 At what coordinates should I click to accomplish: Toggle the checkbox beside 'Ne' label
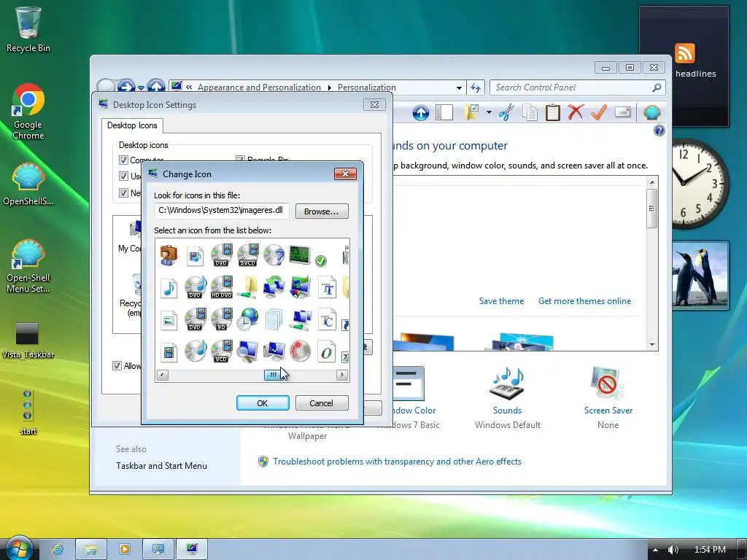click(123, 192)
